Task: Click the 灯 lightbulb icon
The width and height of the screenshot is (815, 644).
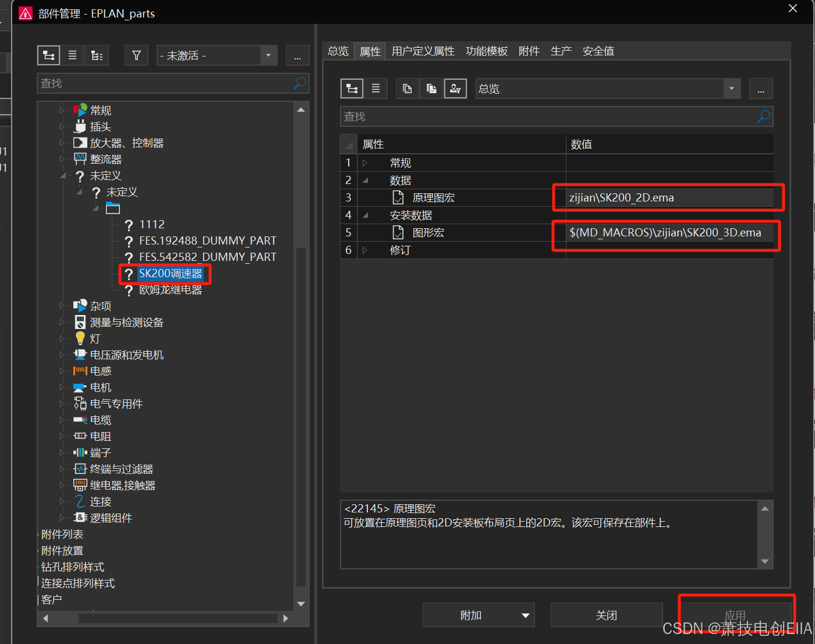Action: point(80,338)
